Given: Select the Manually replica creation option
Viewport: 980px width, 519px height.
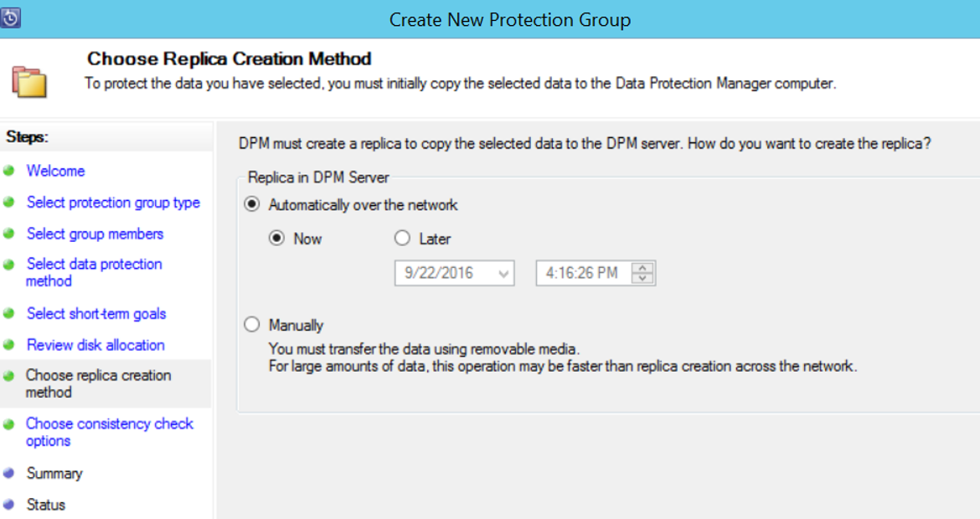Looking at the screenshot, I should [252, 324].
